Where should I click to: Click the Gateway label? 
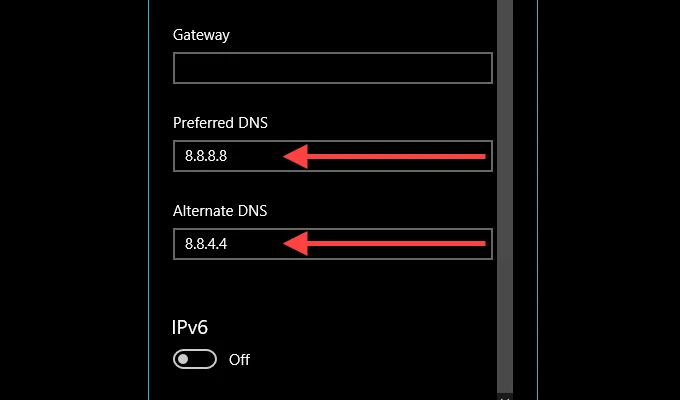tap(201, 35)
